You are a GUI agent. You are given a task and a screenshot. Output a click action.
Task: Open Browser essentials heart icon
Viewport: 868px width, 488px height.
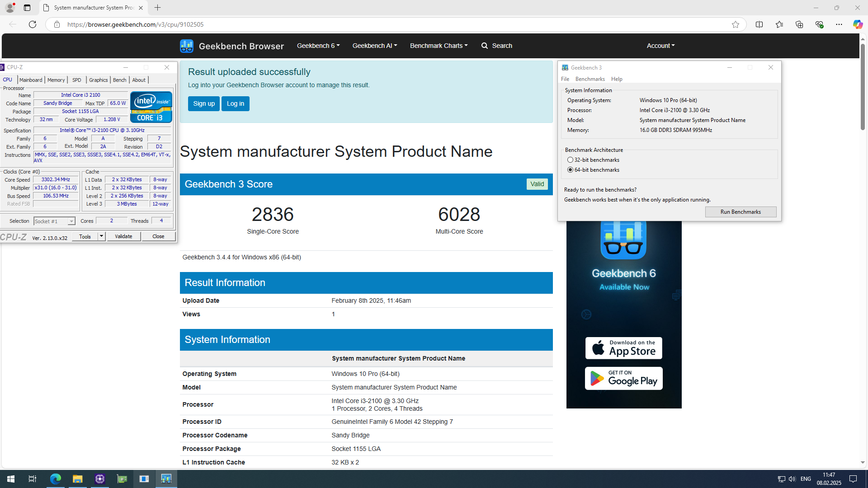pyautogui.click(x=819, y=24)
